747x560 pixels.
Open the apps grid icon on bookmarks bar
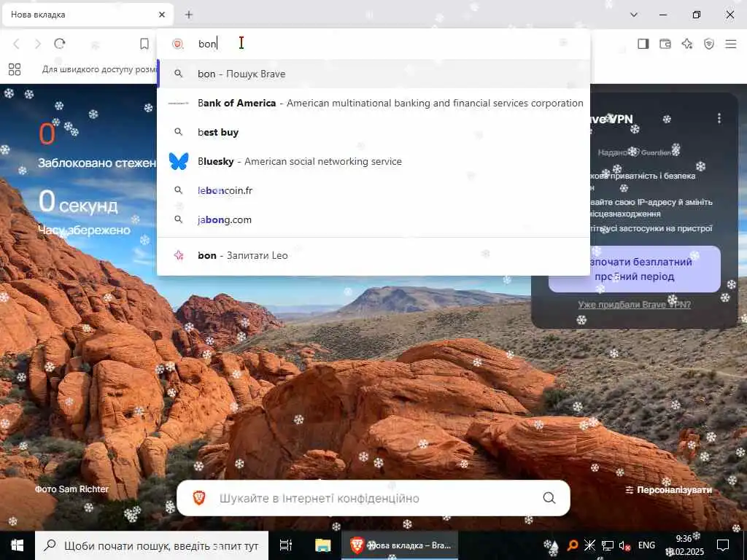coord(15,69)
